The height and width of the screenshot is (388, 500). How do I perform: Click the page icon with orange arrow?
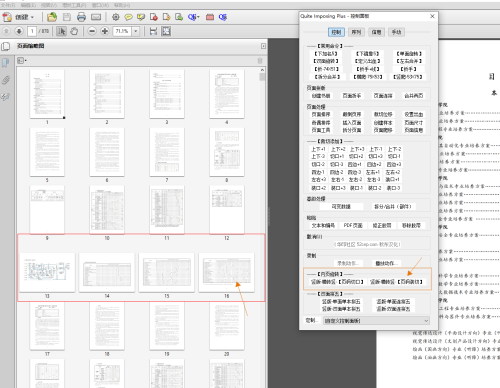pyautogui.click(x=166, y=17)
